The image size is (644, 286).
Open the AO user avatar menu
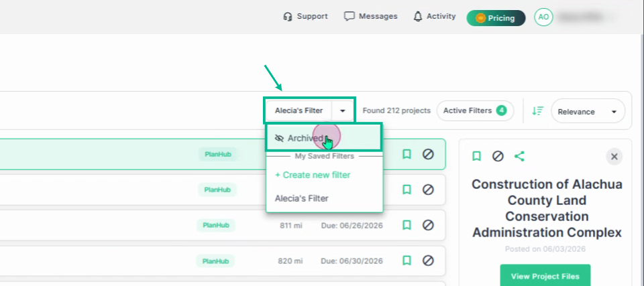point(543,17)
